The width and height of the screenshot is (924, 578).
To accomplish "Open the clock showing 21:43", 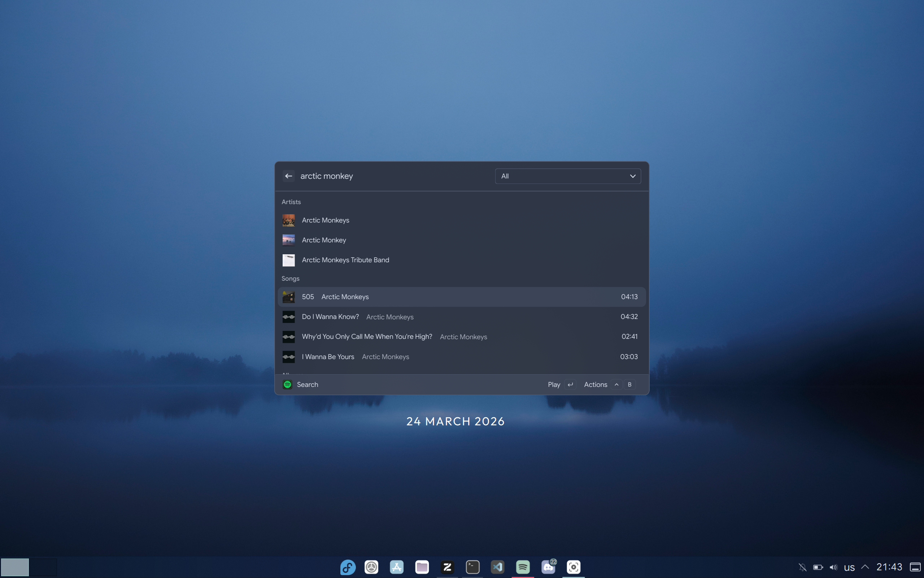I will (889, 567).
